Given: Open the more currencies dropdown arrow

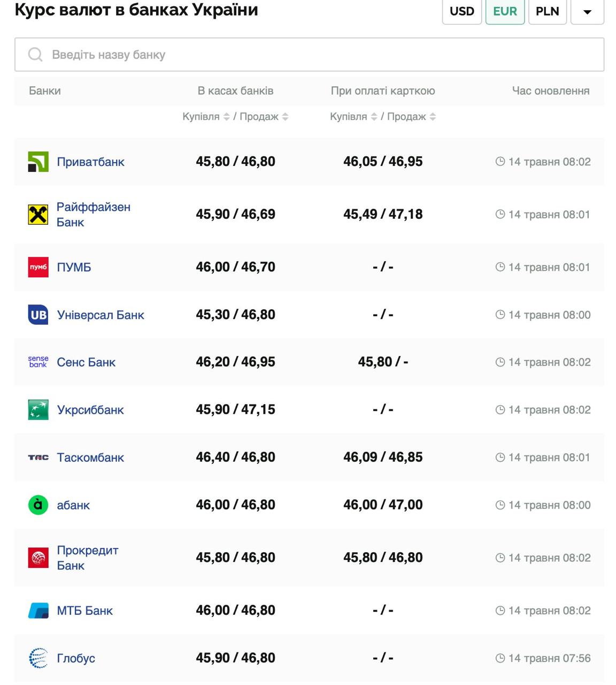Looking at the screenshot, I should (587, 11).
